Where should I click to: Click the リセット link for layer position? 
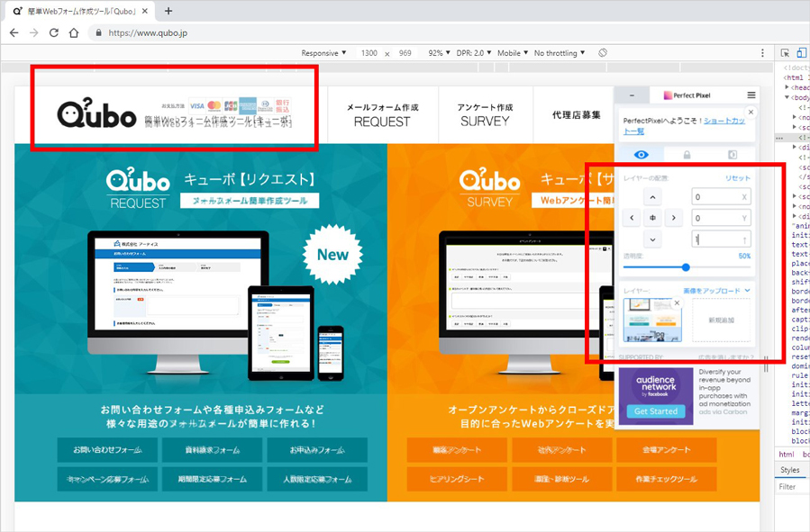(x=737, y=178)
